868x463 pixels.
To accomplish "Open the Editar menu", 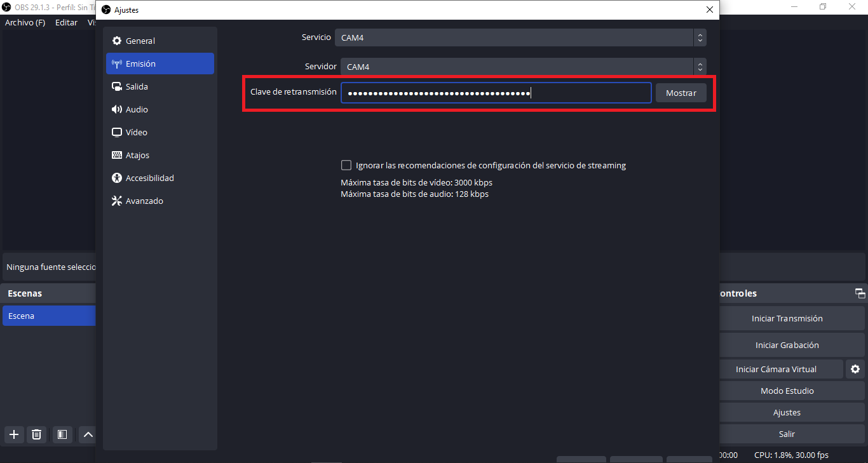I will click(66, 22).
